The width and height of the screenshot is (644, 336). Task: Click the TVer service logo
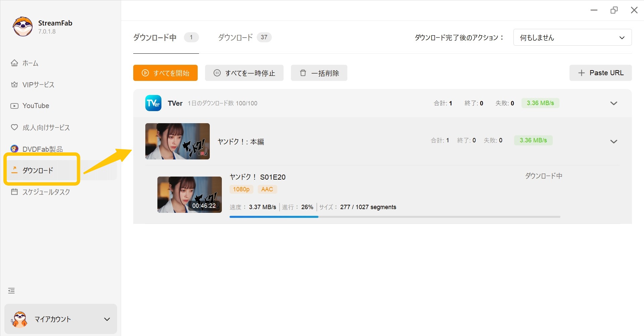(x=153, y=103)
